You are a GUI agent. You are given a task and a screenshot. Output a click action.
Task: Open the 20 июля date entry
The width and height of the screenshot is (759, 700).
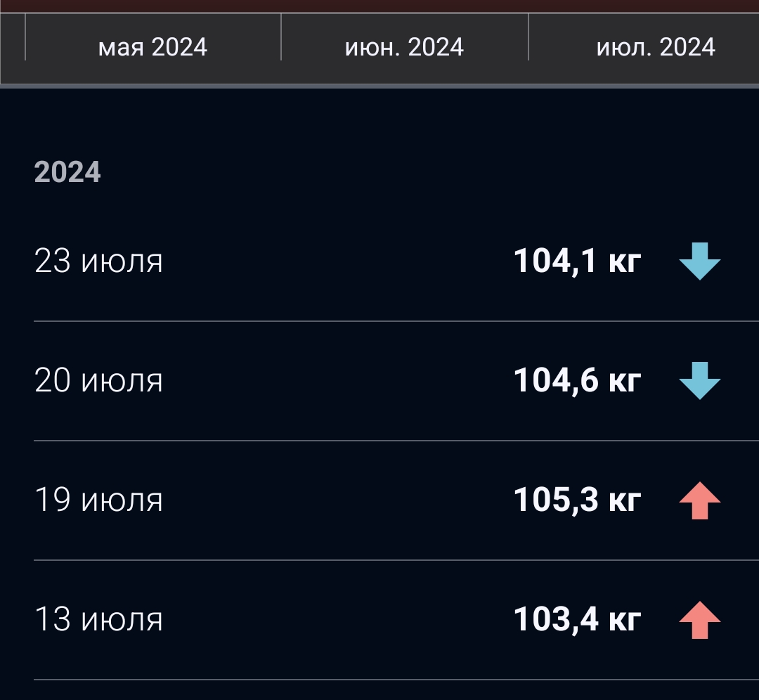point(98,381)
